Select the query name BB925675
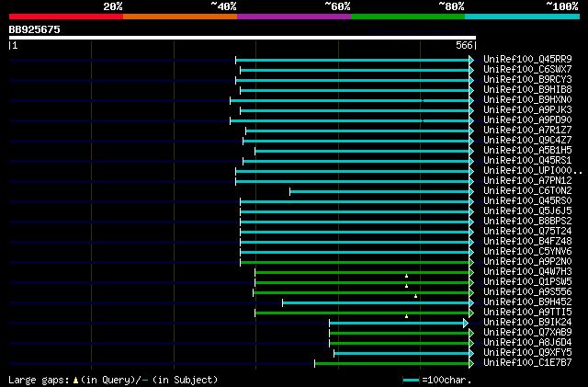The width and height of the screenshot is (588, 387). click(35, 29)
